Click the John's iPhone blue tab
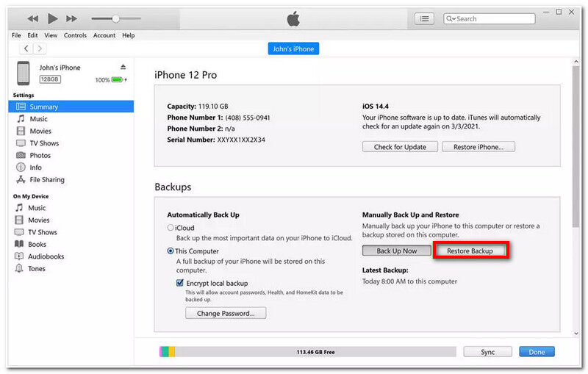Image resolution: width=588 pixels, height=374 pixels. pyautogui.click(x=293, y=48)
